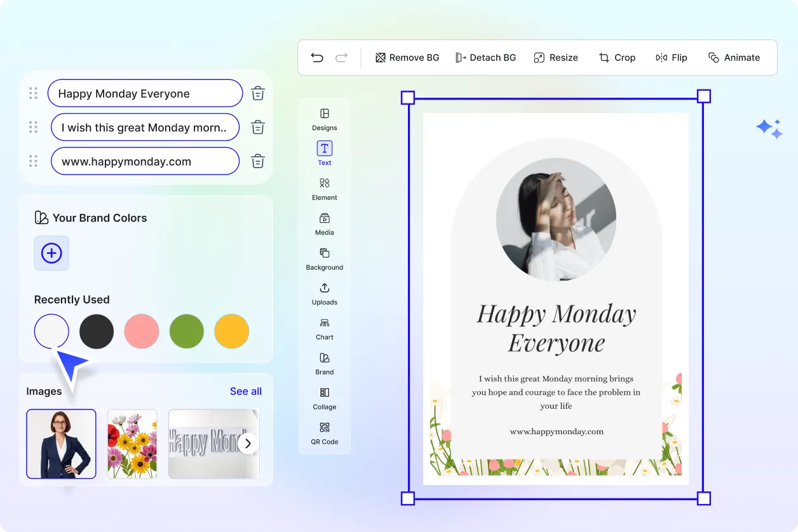
Task: Activate Remove BG on the image
Action: [407, 57]
